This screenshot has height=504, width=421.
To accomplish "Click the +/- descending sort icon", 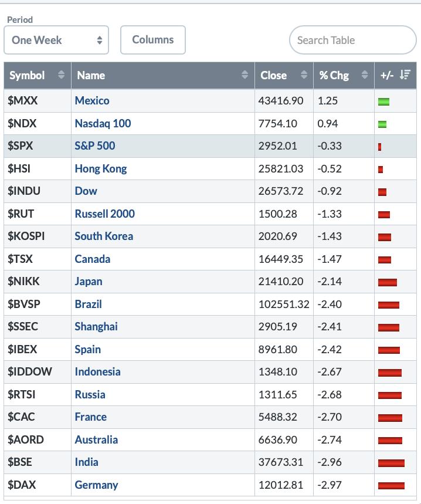I will (x=405, y=75).
